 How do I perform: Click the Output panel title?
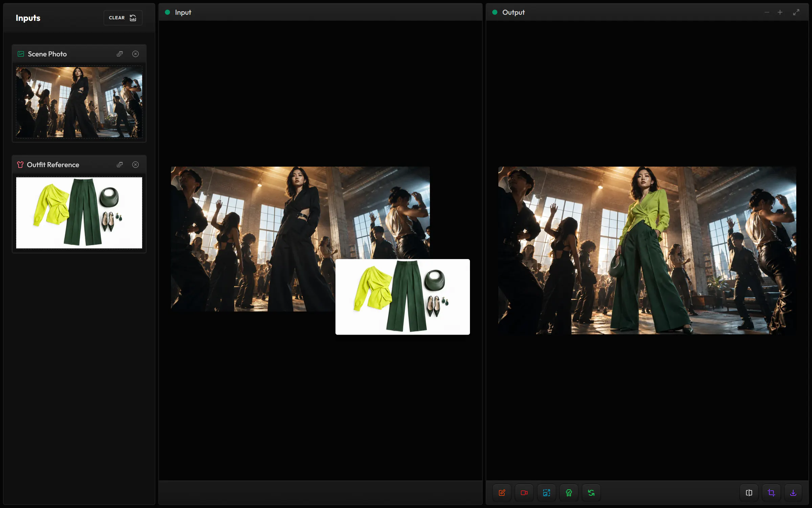(x=513, y=13)
